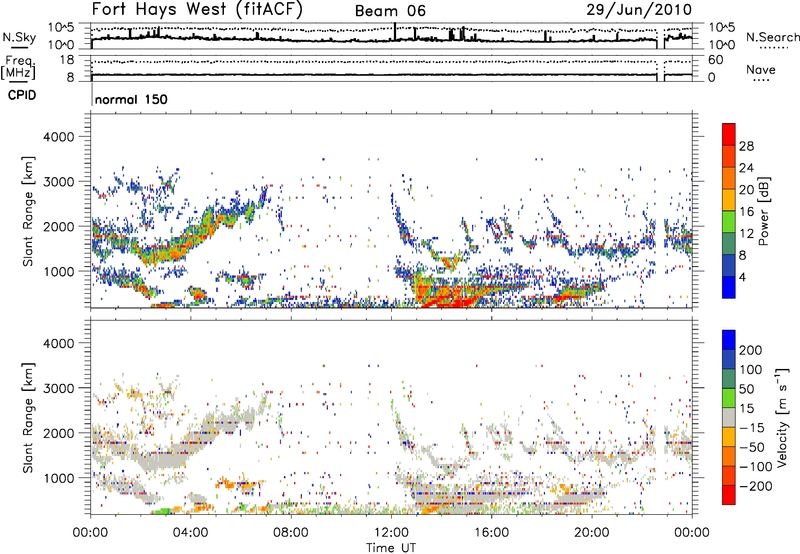Click the 'Fort Hays West (fitACF)' title
800x554 pixels.
pyautogui.click(x=197, y=10)
